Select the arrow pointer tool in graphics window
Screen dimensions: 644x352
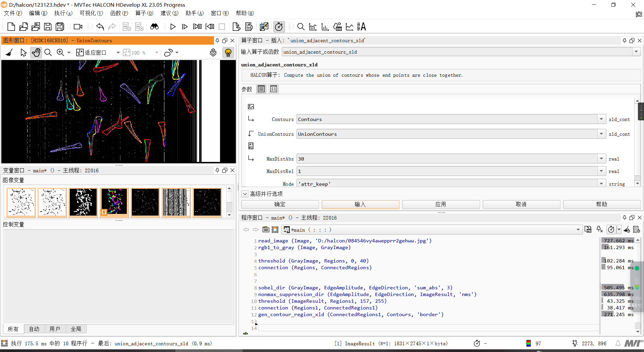(23, 53)
